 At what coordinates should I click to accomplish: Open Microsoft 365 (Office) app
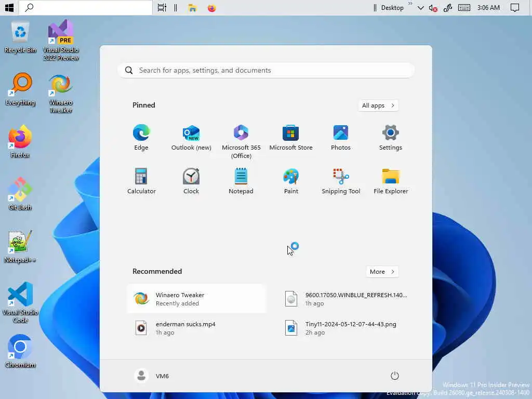(241, 141)
